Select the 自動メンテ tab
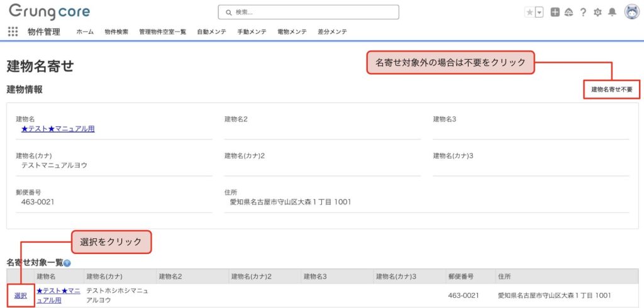 coord(211,31)
